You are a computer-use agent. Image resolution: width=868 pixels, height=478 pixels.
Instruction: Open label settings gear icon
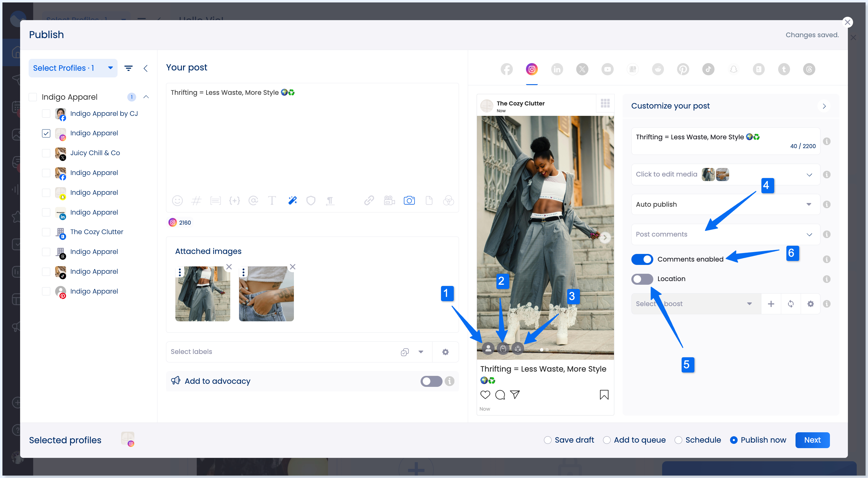coord(446,352)
